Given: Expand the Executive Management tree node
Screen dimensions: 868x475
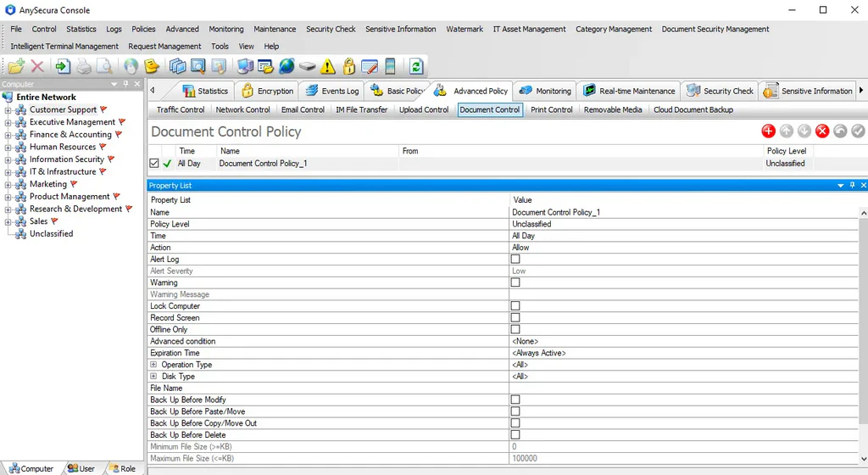Looking at the screenshot, I should pyautogui.click(x=8, y=122).
